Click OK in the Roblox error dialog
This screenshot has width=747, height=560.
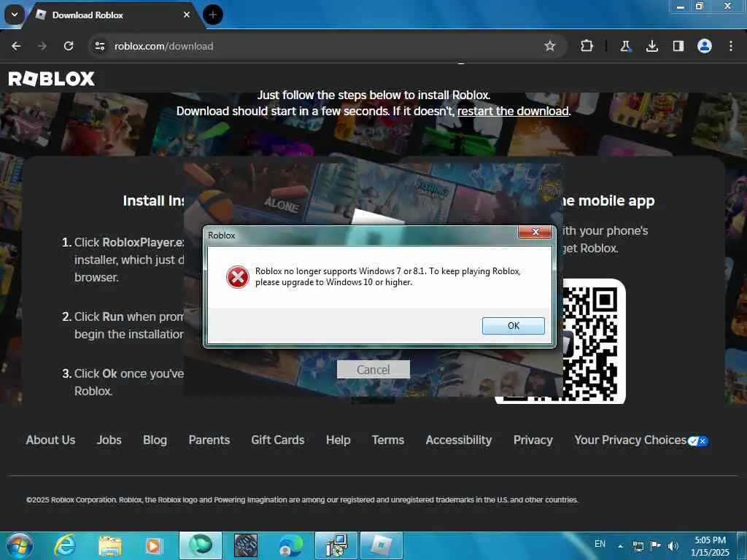pyautogui.click(x=513, y=326)
